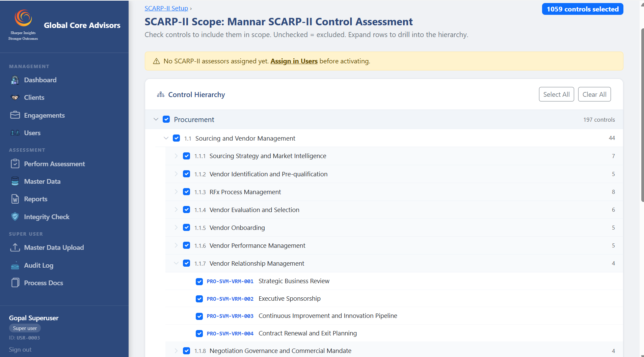644x357 pixels.
Task: Click the ID: USR-0003 text
Action: point(24,338)
